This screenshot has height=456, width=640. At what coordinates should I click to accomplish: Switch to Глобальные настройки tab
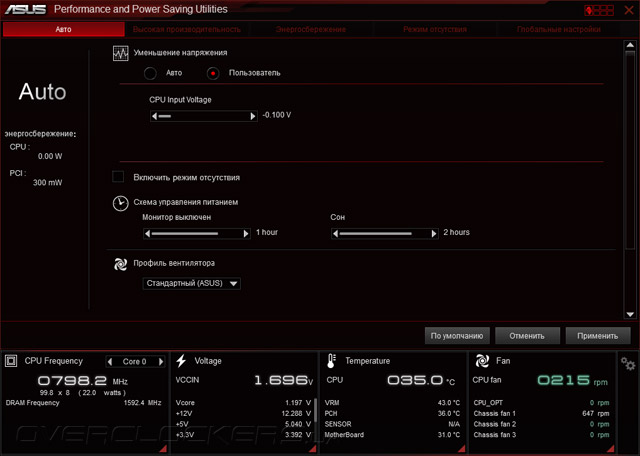559,29
